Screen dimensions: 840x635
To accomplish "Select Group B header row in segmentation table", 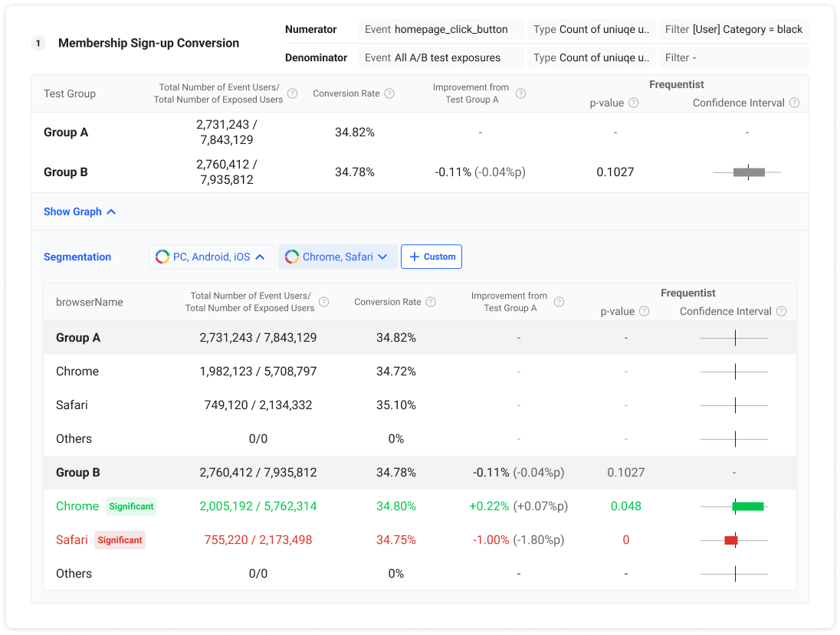I will click(x=420, y=473).
